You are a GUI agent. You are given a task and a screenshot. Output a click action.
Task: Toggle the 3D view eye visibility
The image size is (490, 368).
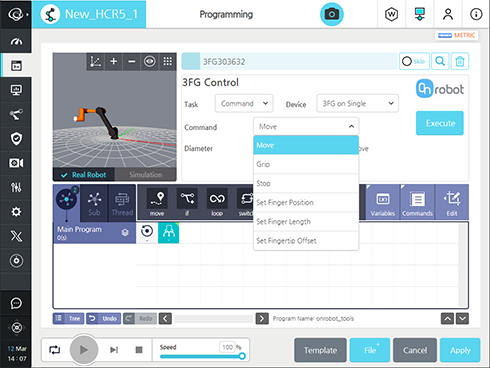[x=150, y=61]
